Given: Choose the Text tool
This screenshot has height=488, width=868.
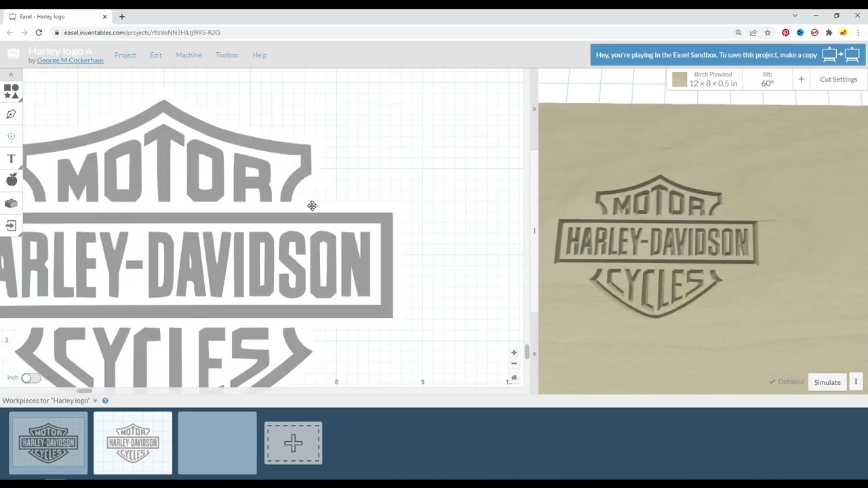Looking at the screenshot, I should point(12,159).
